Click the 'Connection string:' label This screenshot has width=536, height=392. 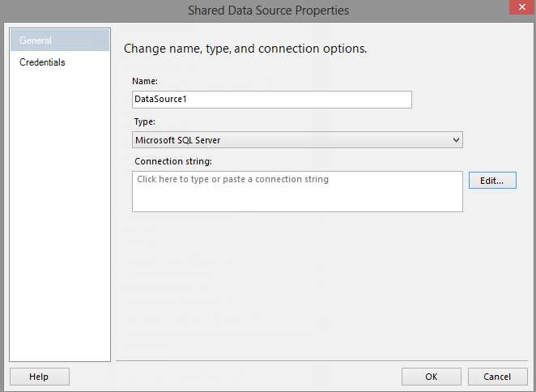click(173, 161)
